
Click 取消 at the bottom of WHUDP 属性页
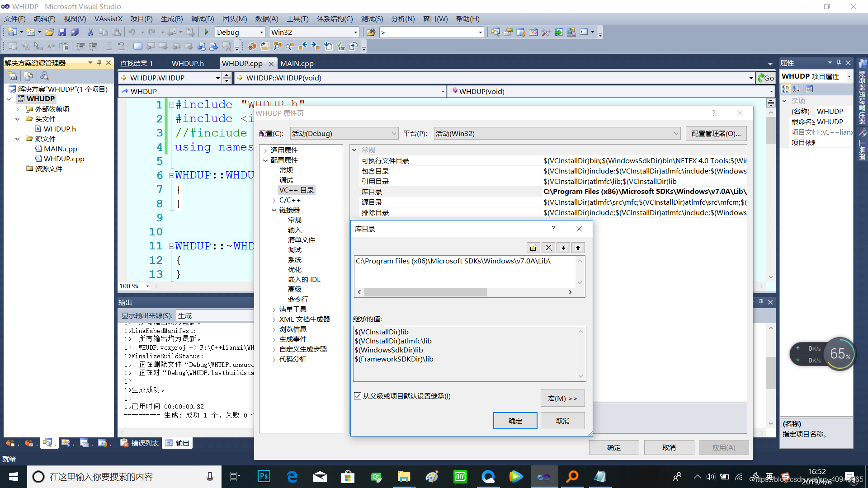point(669,447)
